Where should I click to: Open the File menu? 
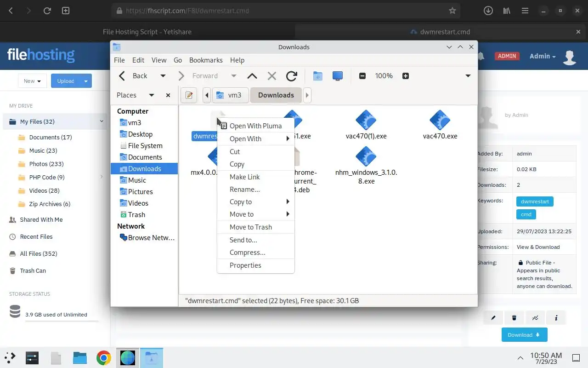pyautogui.click(x=119, y=60)
